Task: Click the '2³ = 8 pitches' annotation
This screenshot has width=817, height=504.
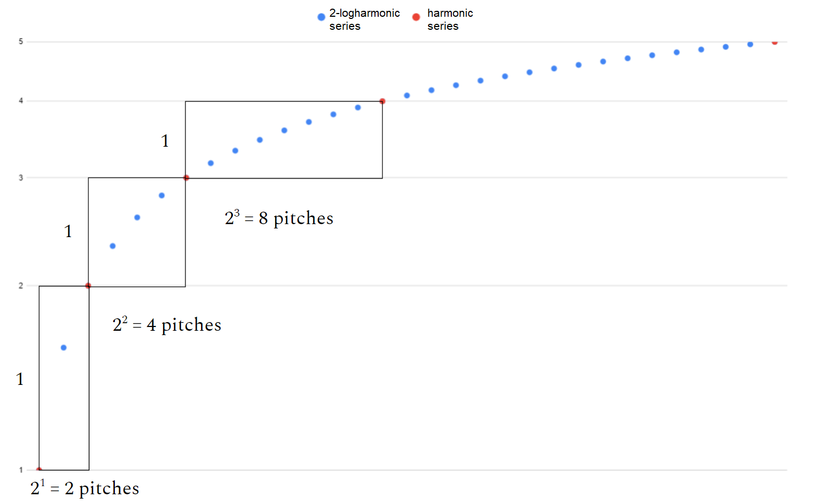Action: click(279, 218)
